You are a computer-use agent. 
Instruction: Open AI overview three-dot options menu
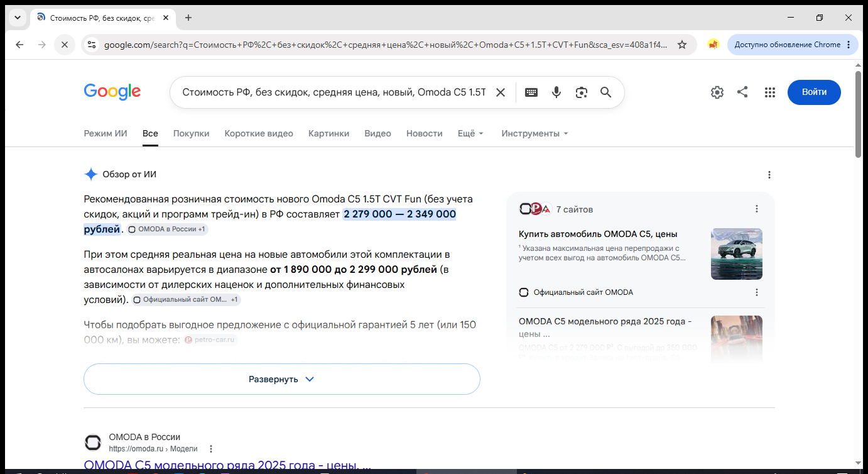769,175
